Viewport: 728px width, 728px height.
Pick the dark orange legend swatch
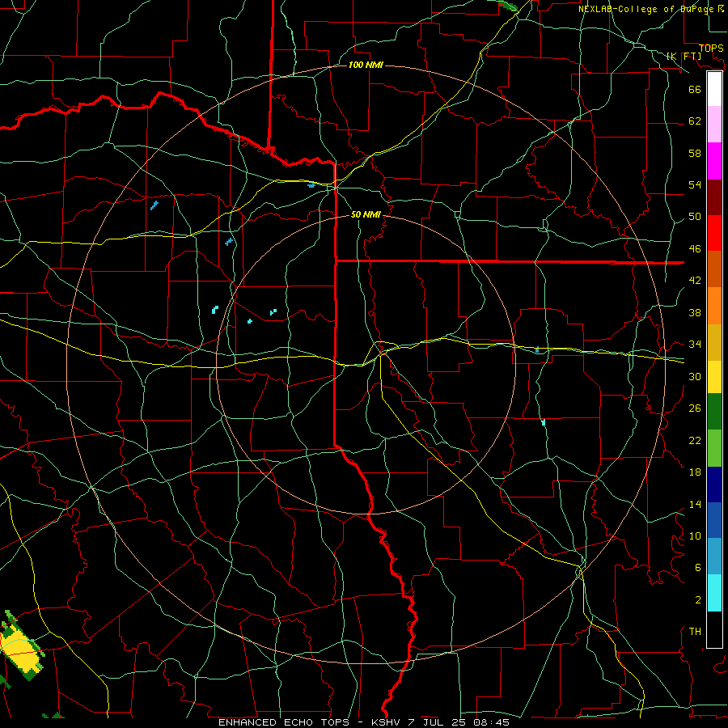click(x=714, y=269)
